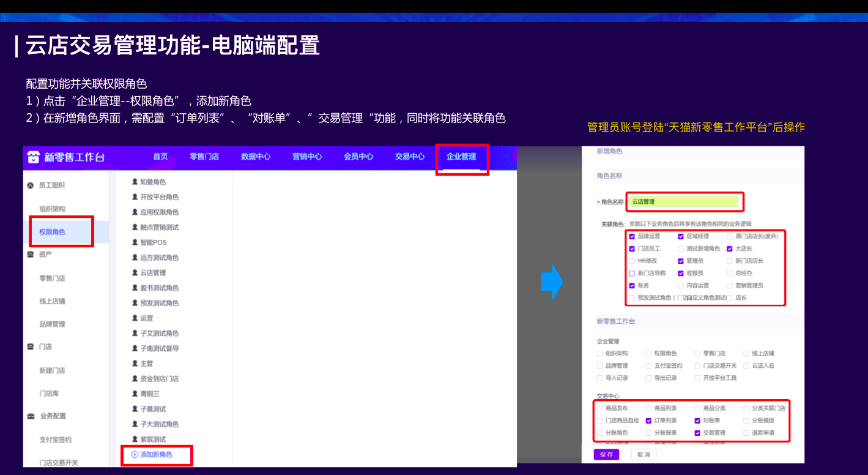Image resolution: width=868 pixels, height=475 pixels.
Task: Click the 门店 section icon in sidebar
Action: coord(31,346)
